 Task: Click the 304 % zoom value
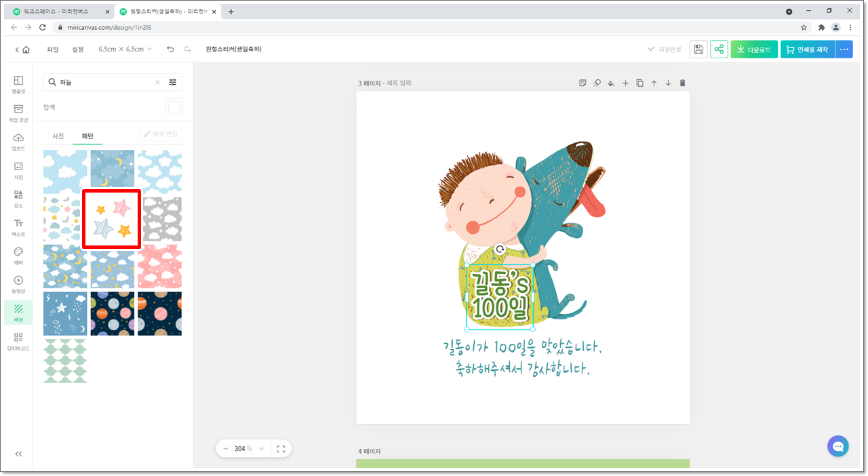[243, 449]
